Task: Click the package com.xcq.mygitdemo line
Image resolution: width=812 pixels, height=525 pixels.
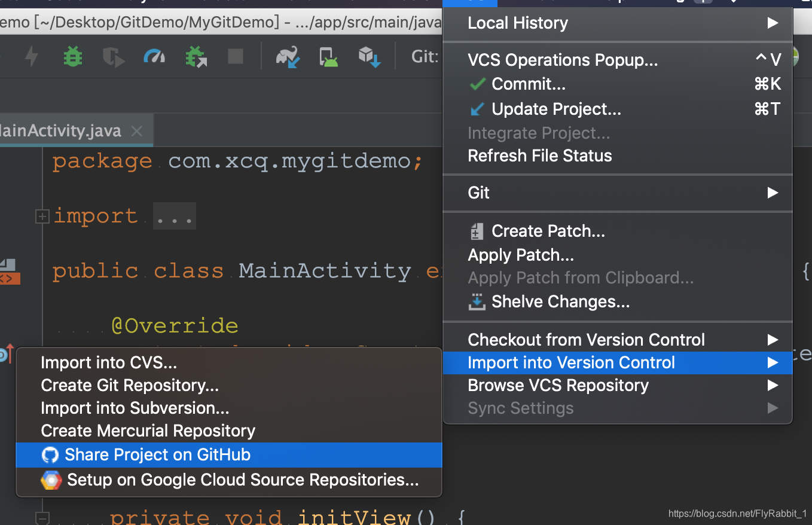Action: [237, 161]
